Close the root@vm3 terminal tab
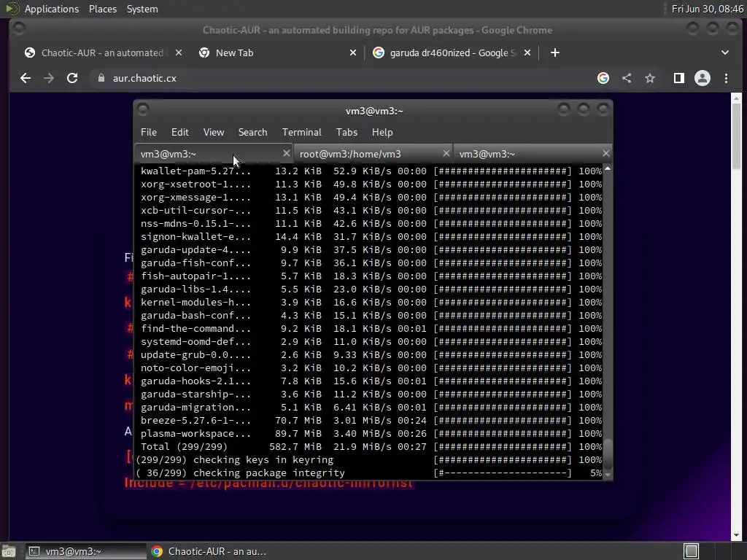This screenshot has height=560, width=747. [x=446, y=153]
